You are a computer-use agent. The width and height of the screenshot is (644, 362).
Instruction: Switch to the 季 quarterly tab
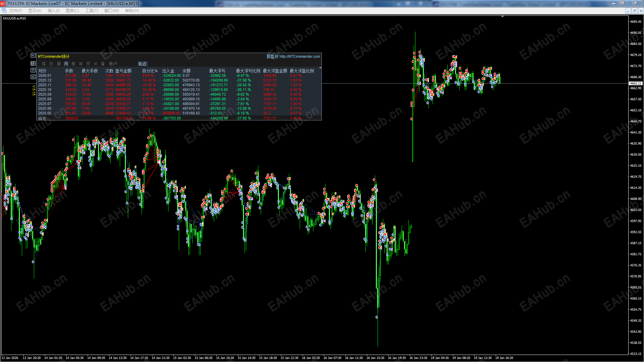coord(73,64)
